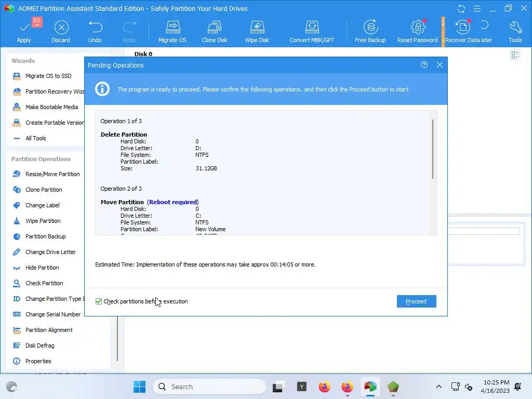Screen dimensions: 532x399
Task: Open the hamburger menu in title bar
Action: [477, 8]
